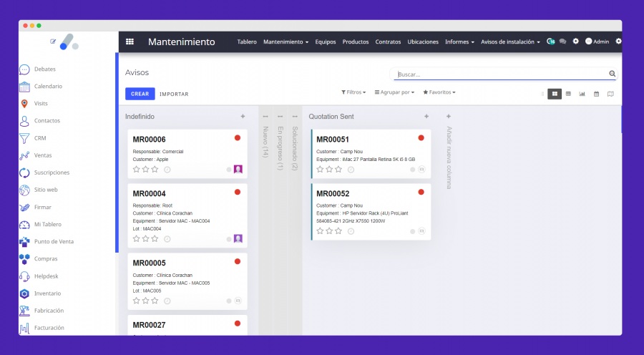
Task: Expand the Informes dropdown menu
Action: 459,42
